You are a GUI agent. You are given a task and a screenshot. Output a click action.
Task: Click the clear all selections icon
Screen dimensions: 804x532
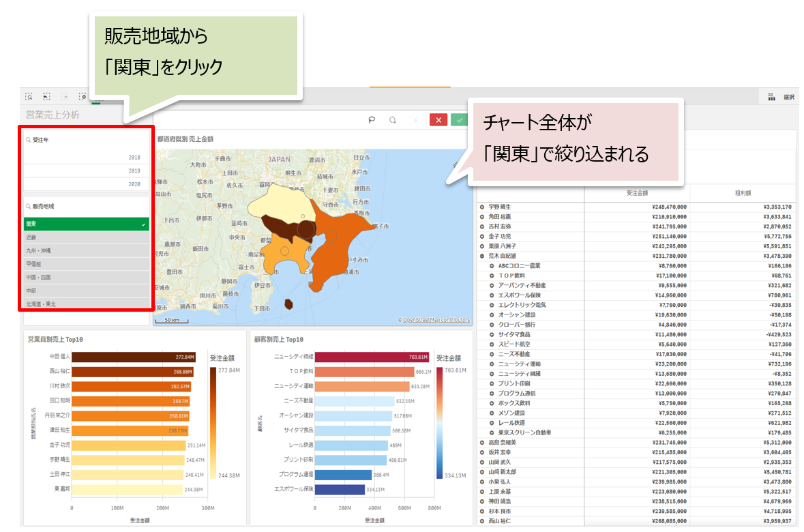[x=83, y=97]
